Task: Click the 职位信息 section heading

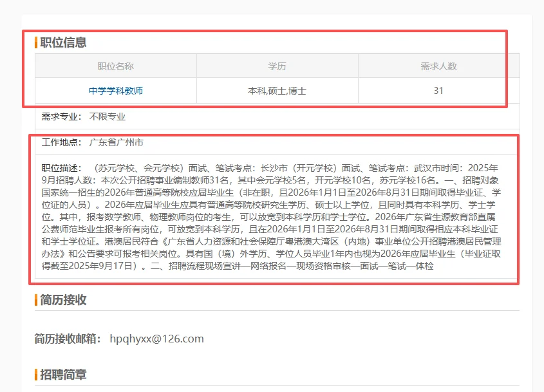Action: coord(63,42)
